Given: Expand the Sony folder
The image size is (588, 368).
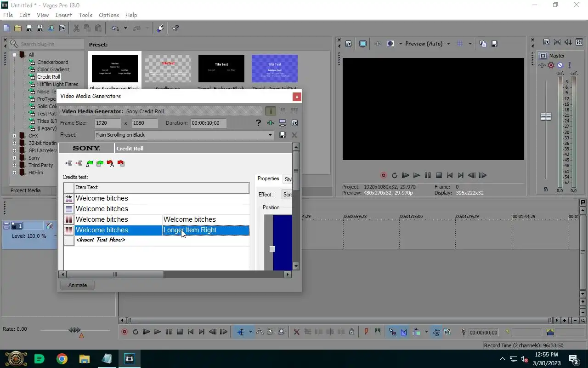Looking at the screenshot, I should tap(15, 158).
